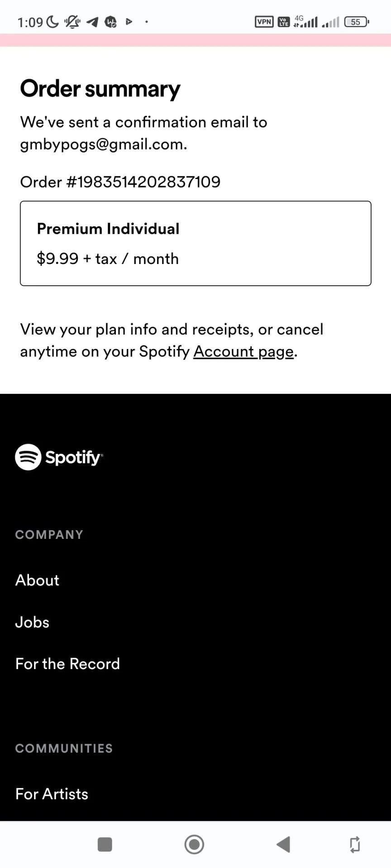Open the For Artists link
This screenshot has height=868, width=391.
52,794
